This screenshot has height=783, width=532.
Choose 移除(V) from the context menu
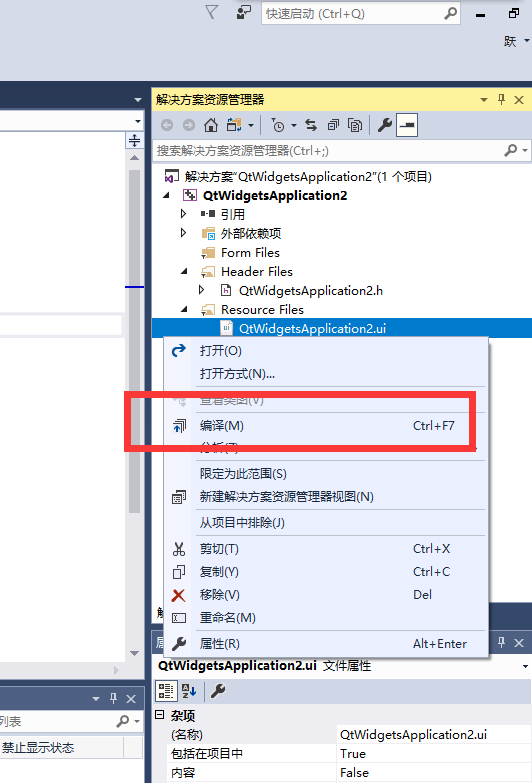[326, 594]
